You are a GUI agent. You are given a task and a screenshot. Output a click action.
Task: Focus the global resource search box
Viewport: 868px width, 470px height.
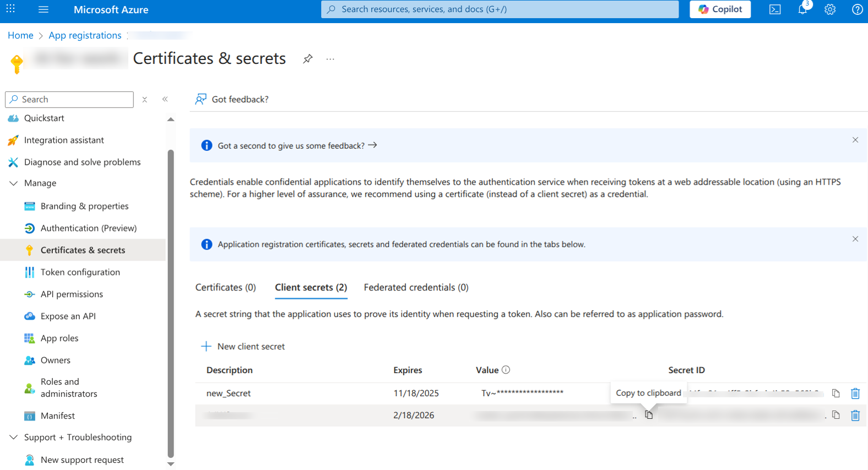[x=500, y=9]
